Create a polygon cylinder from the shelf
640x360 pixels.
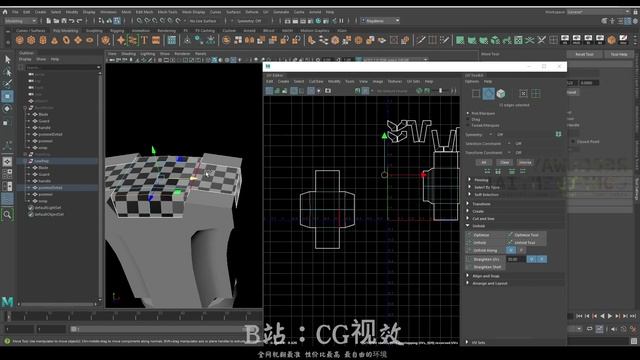click(43, 40)
